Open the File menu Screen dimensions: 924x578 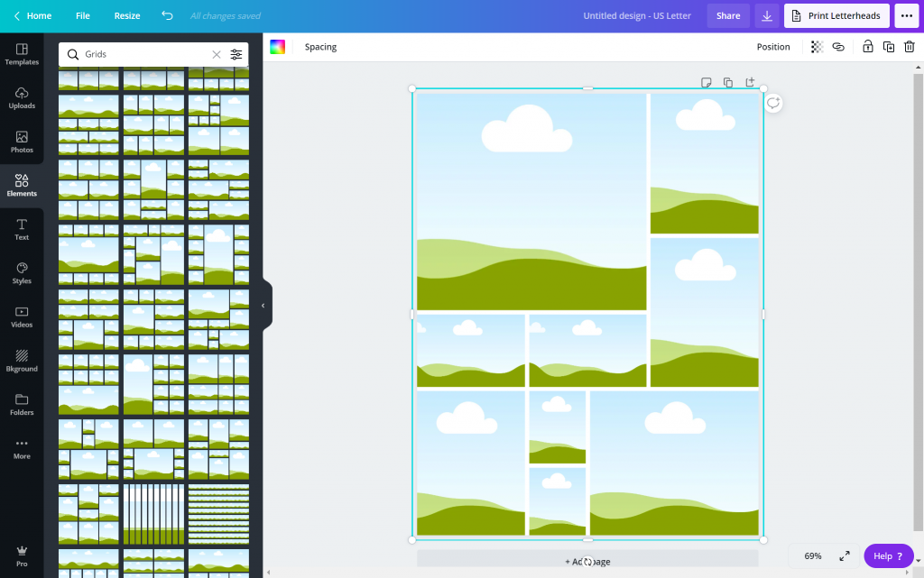82,16
